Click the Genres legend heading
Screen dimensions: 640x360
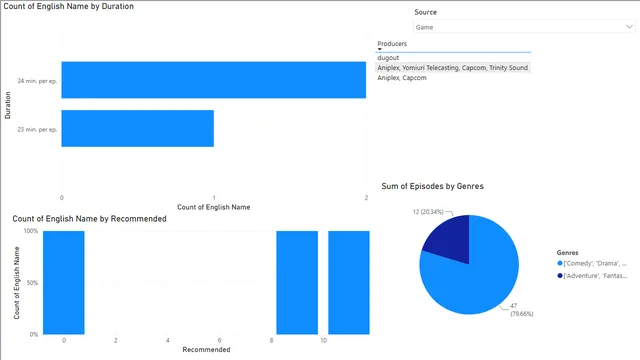[x=567, y=253]
